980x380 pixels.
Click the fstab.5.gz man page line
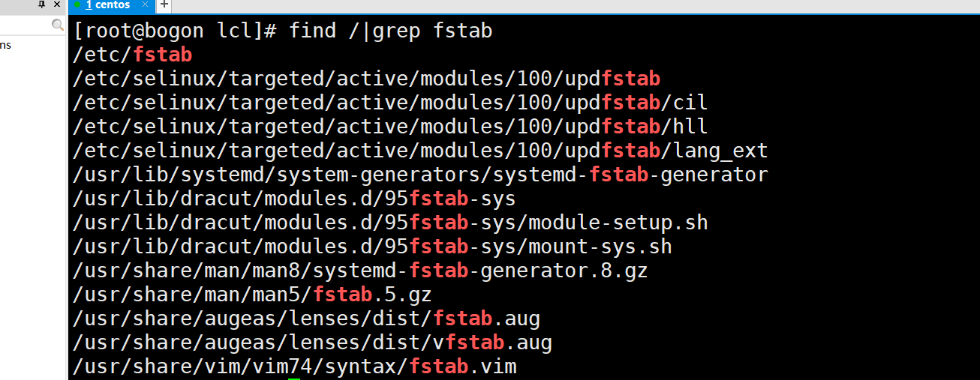[x=252, y=295]
